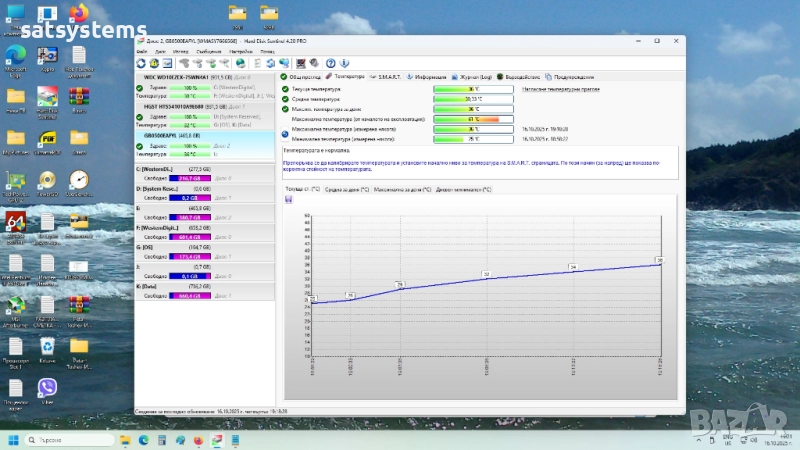Click the refresh toolbar icon in Hard Disk Sentinel
The image size is (800, 450).
[141, 63]
